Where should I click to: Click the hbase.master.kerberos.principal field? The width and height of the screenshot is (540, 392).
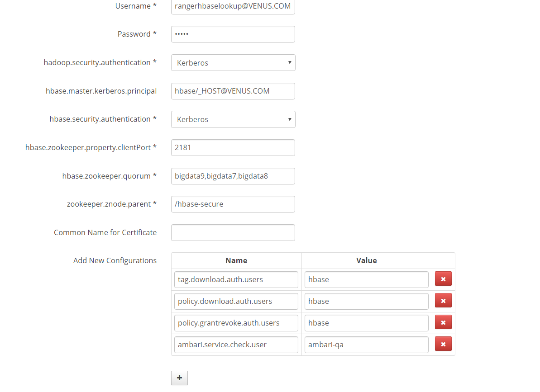[x=233, y=91]
